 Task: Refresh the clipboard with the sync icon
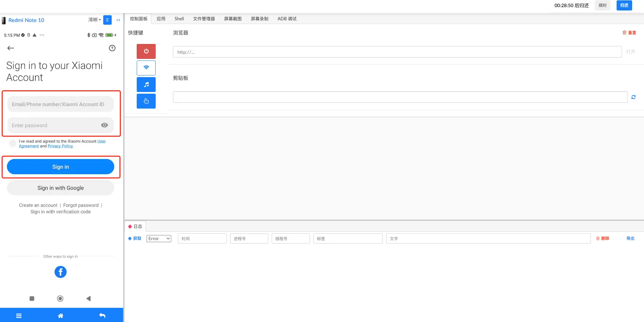point(634,97)
